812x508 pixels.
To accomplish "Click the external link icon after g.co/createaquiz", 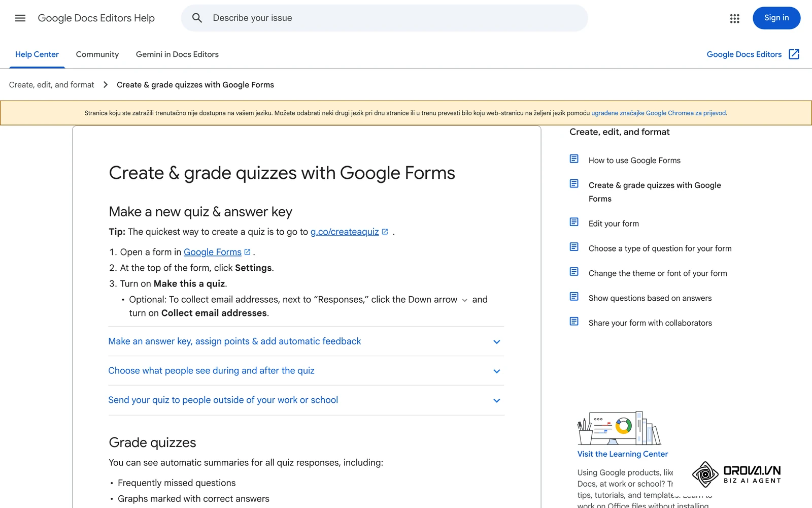I will [x=385, y=232].
